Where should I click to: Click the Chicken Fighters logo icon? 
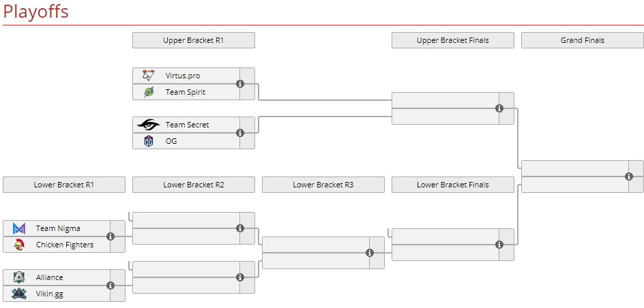(x=19, y=245)
